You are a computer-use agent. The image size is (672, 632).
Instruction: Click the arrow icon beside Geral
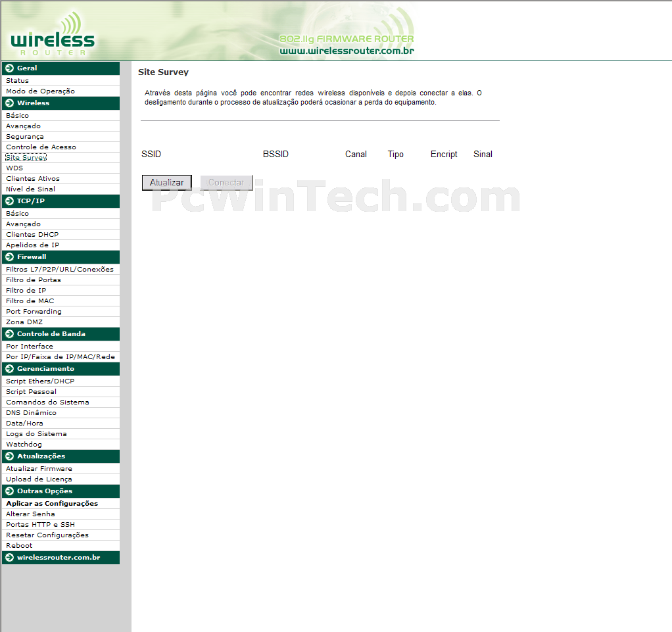tap(9, 68)
